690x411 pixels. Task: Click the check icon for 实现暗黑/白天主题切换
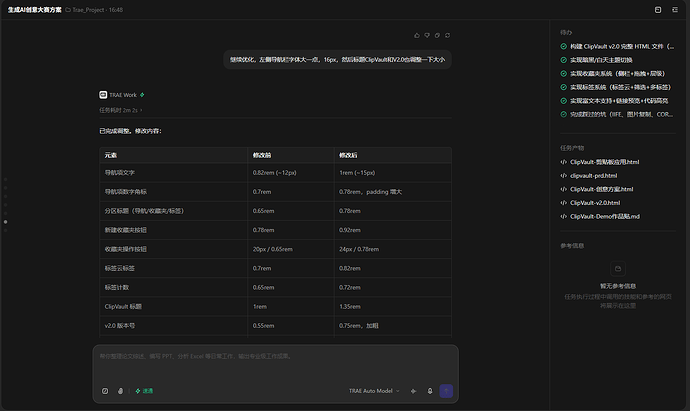click(564, 60)
